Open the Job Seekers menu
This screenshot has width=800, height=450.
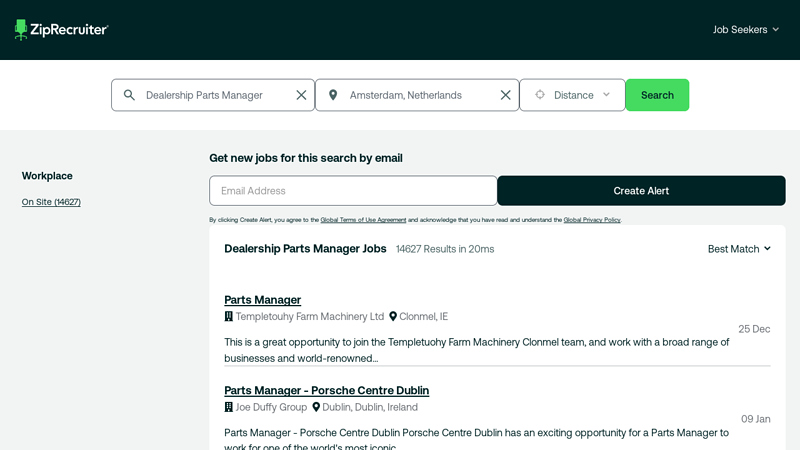pyautogui.click(x=745, y=30)
